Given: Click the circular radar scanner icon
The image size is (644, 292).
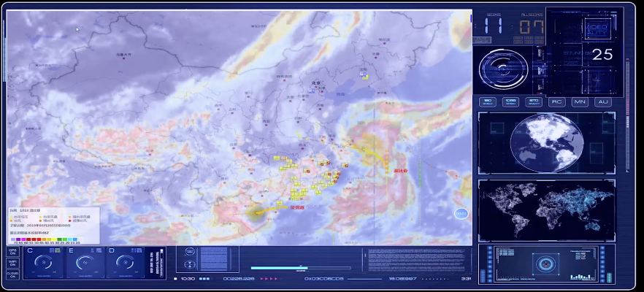Looking at the screenshot, I should point(504,69).
